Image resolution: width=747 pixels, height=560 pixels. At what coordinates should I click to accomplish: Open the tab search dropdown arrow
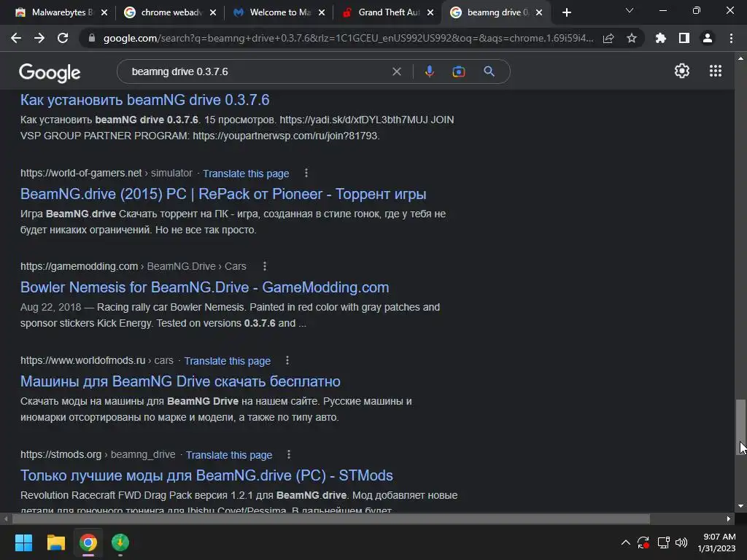[x=630, y=10]
